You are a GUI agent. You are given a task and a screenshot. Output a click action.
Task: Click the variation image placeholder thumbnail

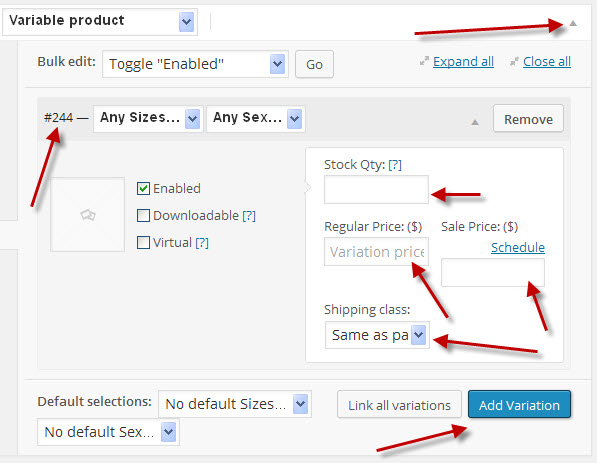pos(88,214)
